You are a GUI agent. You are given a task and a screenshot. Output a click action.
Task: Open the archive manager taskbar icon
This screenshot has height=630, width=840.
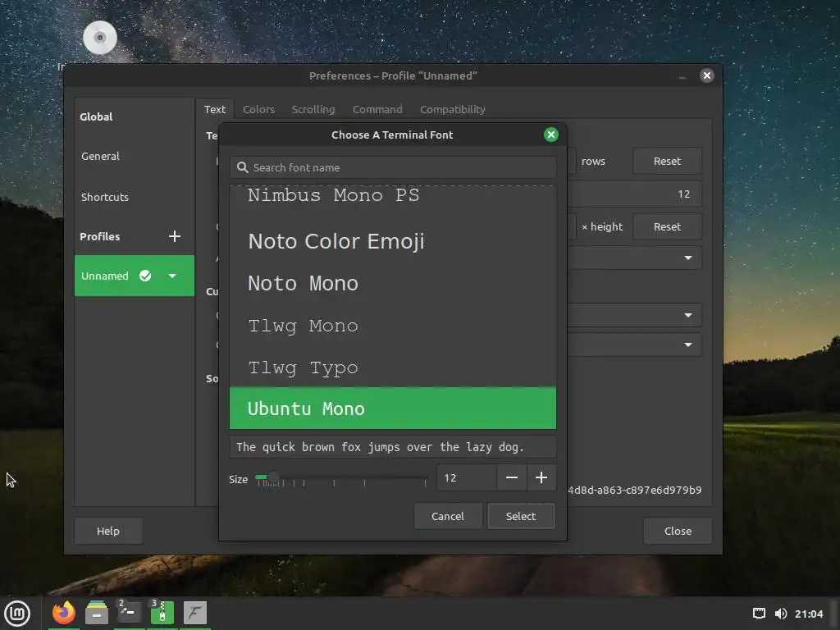point(162,613)
